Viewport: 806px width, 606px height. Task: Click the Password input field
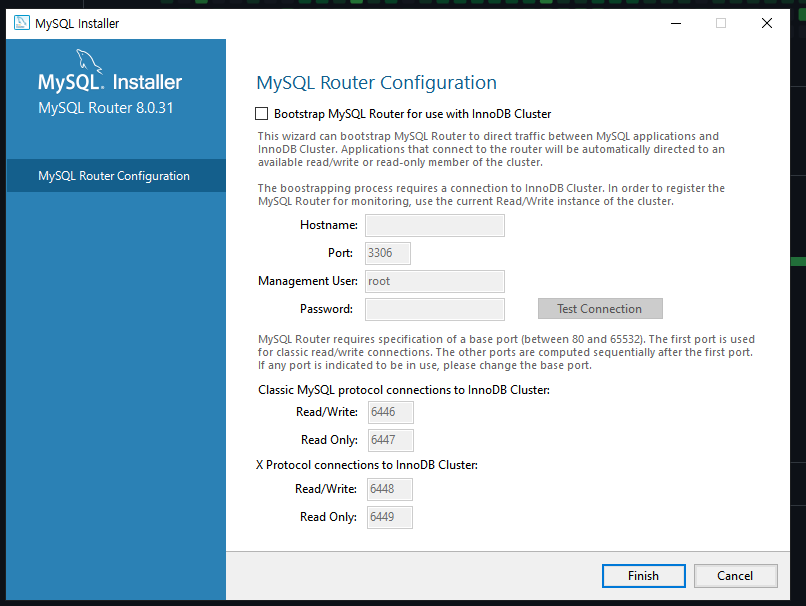pos(435,309)
